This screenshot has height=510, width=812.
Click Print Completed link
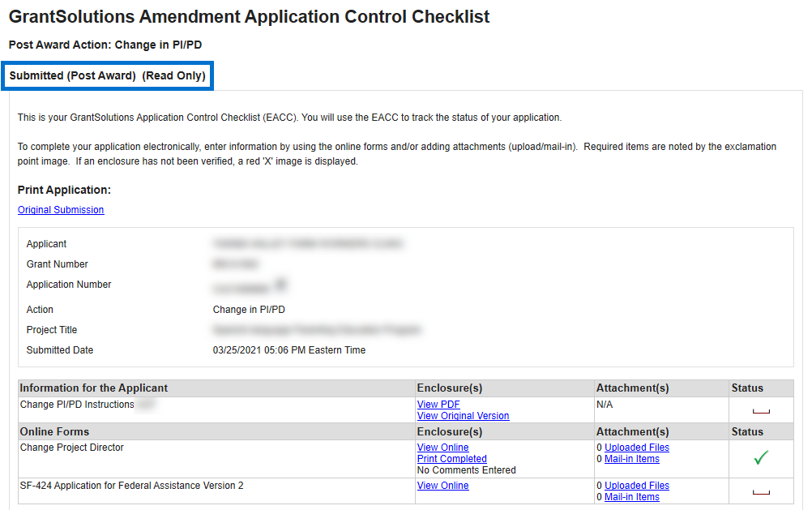point(451,459)
